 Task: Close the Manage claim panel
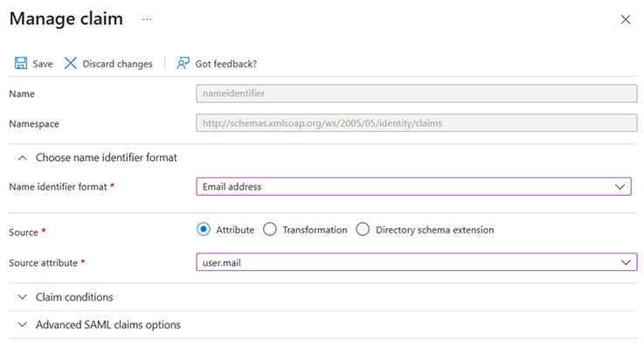626,19
